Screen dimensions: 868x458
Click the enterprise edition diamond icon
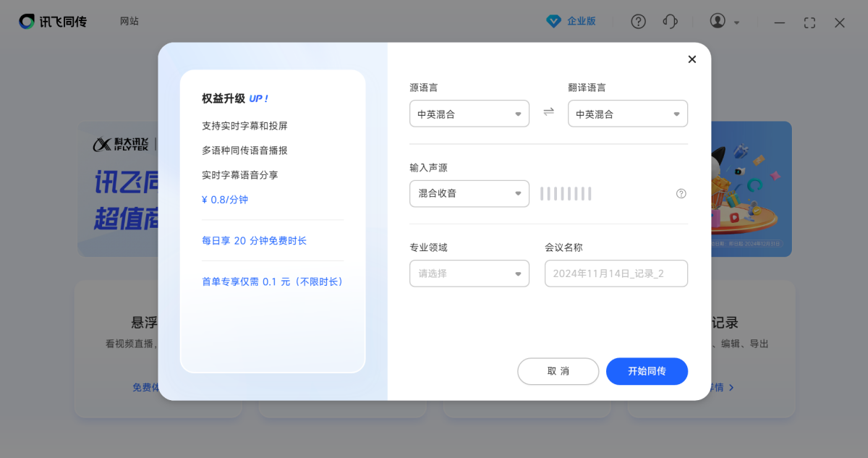553,22
